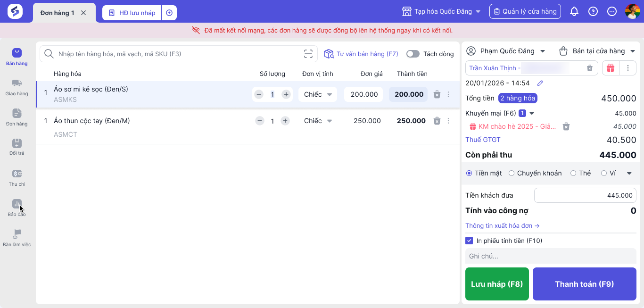Open more options for Áo thun cộc tay

(448, 121)
